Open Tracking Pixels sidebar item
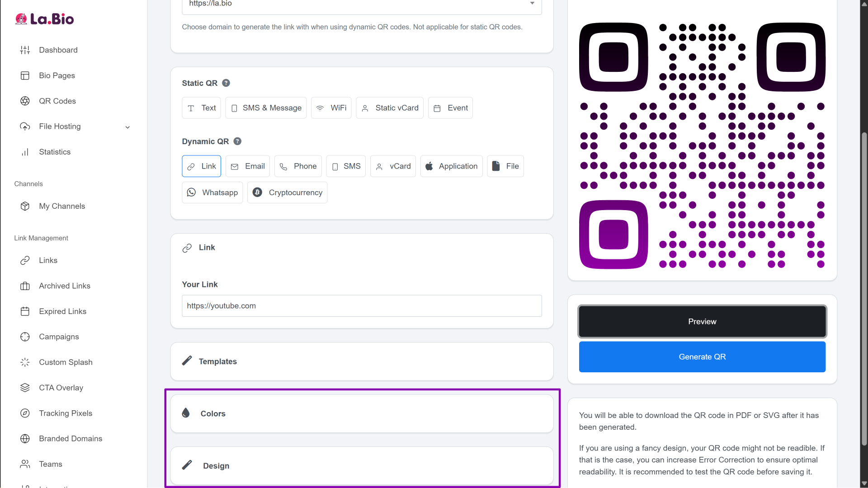The width and height of the screenshot is (868, 488). [x=65, y=413]
